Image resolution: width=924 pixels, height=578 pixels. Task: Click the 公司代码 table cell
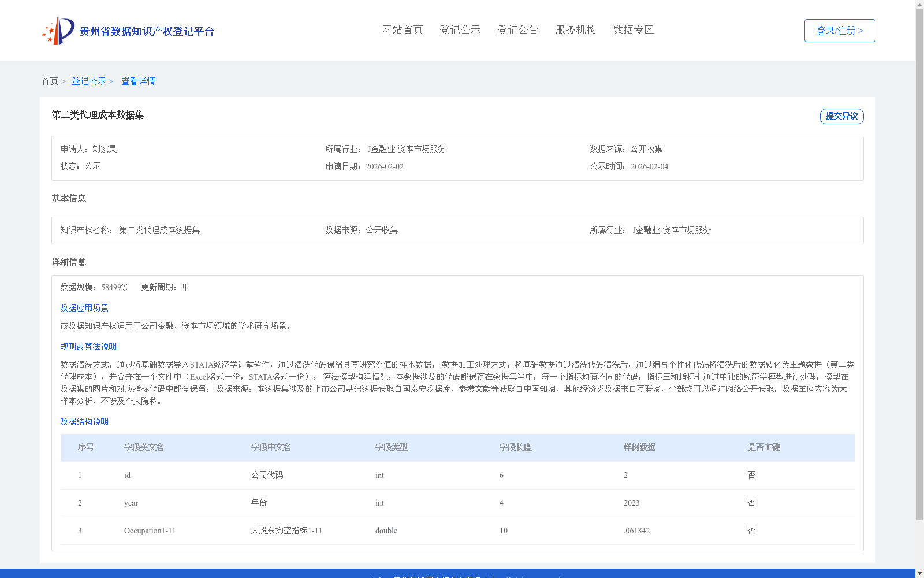coord(267,475)
